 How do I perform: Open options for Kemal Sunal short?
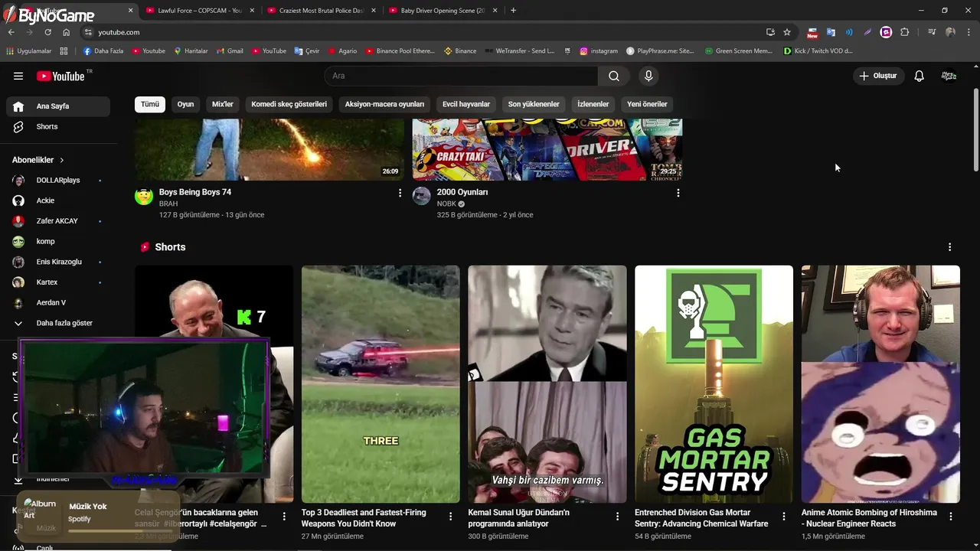coord(617,517)
